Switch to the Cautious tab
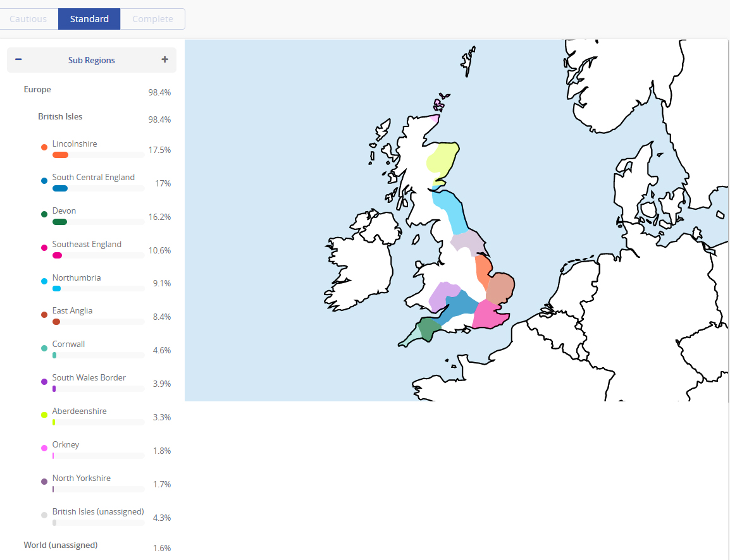The image size is (730, 560). click(x=29, y=18)
